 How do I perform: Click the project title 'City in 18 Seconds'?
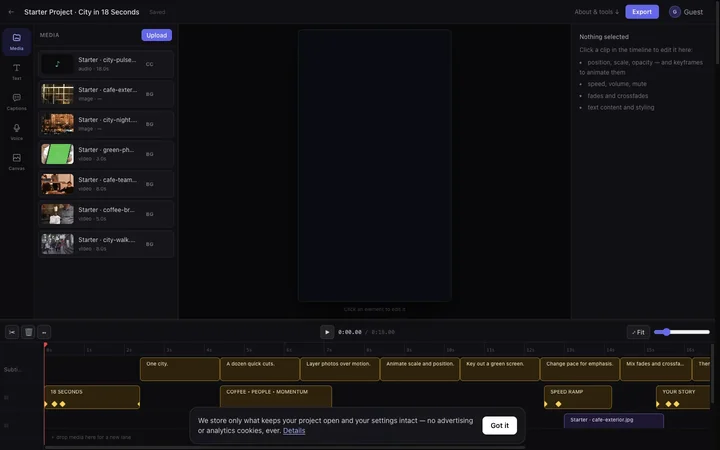[109, 12]
